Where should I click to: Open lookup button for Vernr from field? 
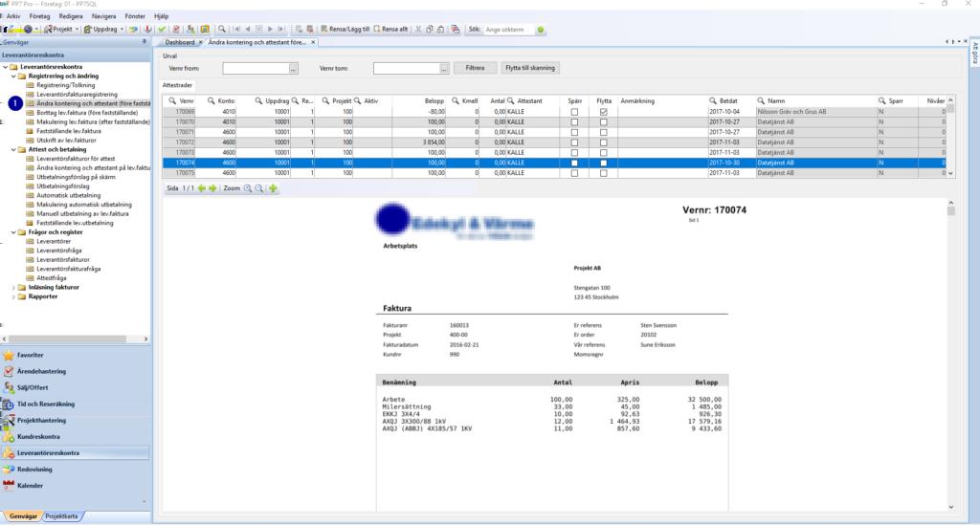pos(293,69)
